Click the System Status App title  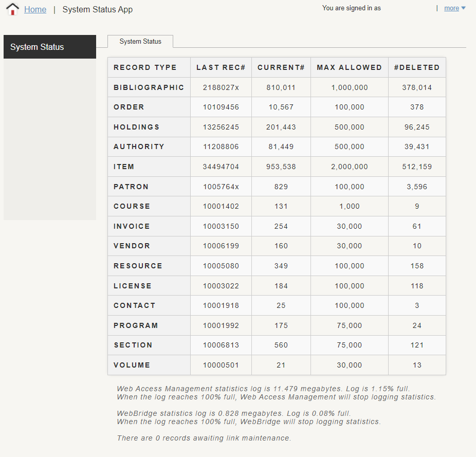(x=97, y=9)
